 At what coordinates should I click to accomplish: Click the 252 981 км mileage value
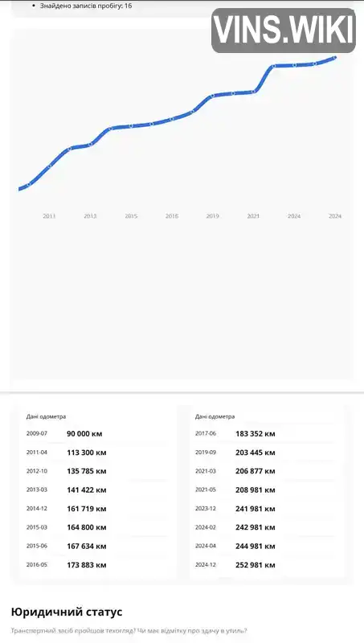click(x=256, y=565)
